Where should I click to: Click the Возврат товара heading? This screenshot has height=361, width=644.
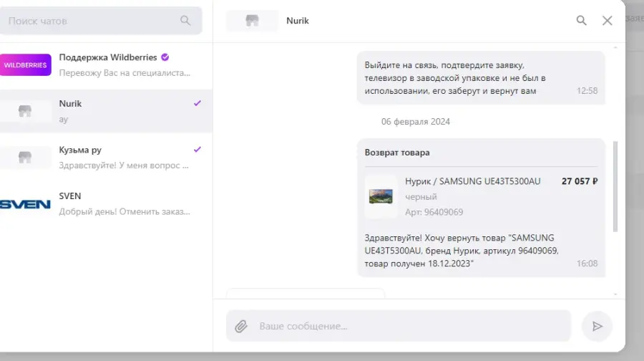[x=397, y=153]
